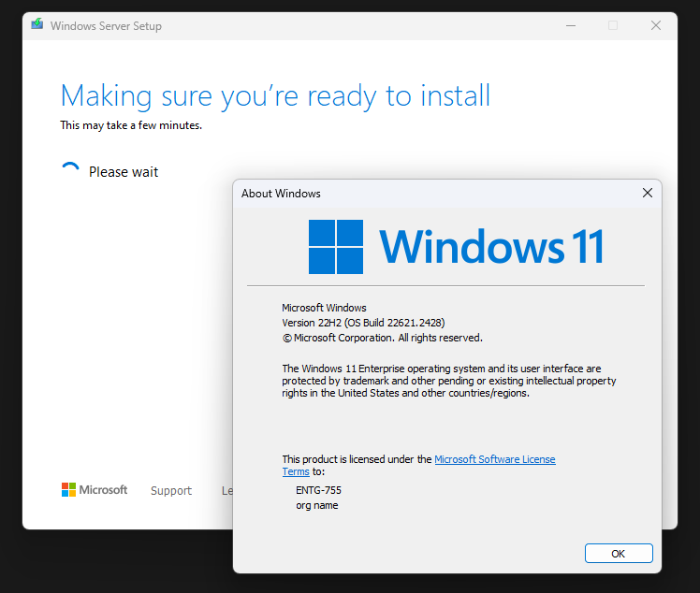The width and height of the screenshot is (700, 593).
Task: Click the Windows Server Setup title icon
Action: pyautogui.click(x=37, y=24)
